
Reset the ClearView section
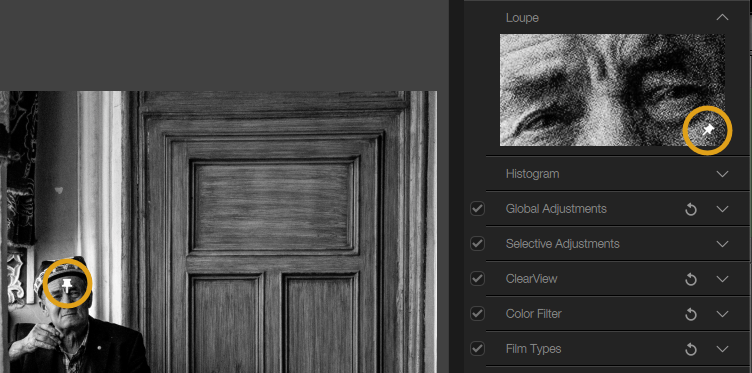point(691,279)
